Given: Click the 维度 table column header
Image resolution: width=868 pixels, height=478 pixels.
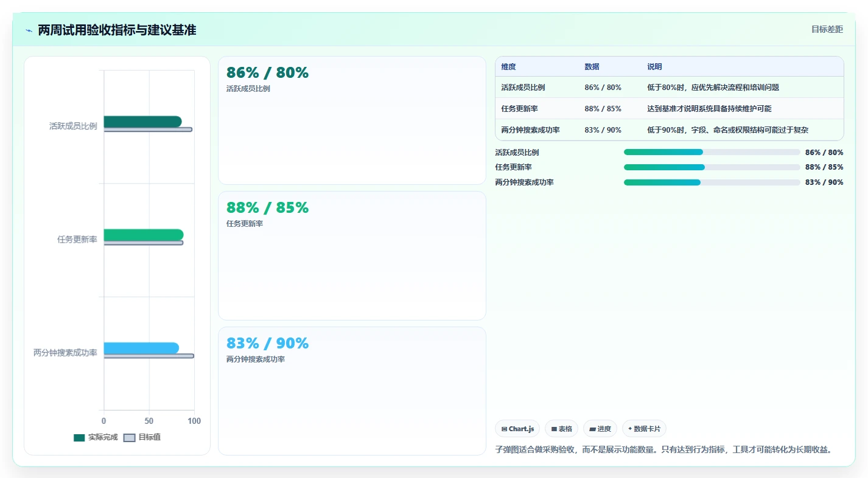Looking at the screenshot, I should pos(509,67).
